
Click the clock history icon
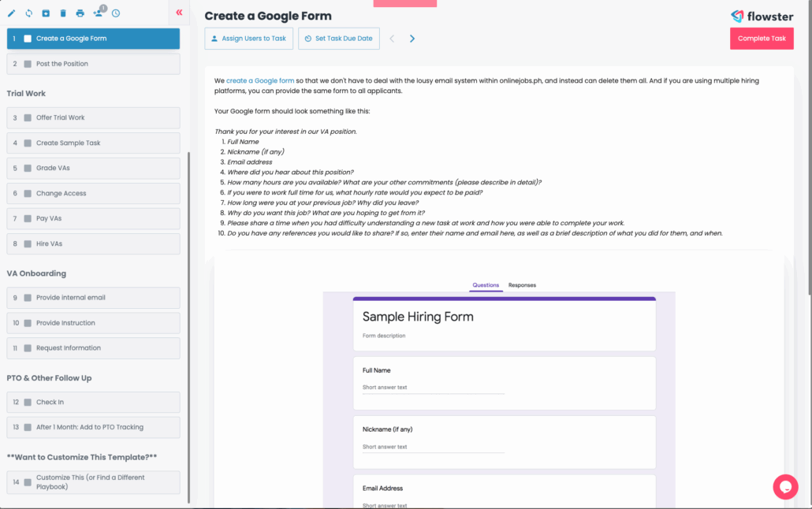pos(116,13)
